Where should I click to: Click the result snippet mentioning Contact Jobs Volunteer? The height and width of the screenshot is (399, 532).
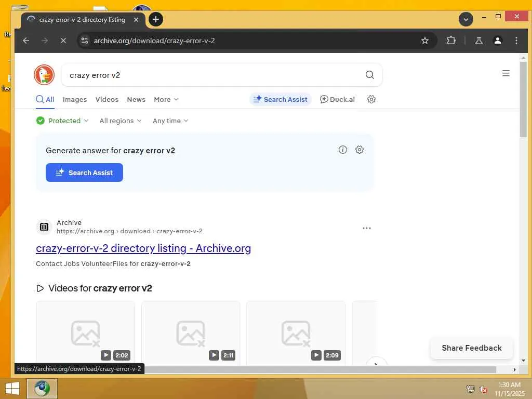pyautogui.click(x=113, y=263)
